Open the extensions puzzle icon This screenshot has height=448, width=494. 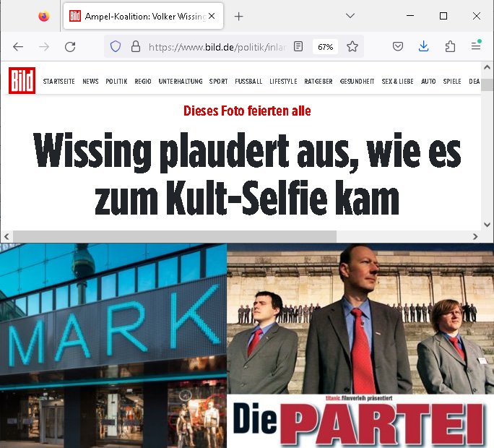tap(450, 47)
